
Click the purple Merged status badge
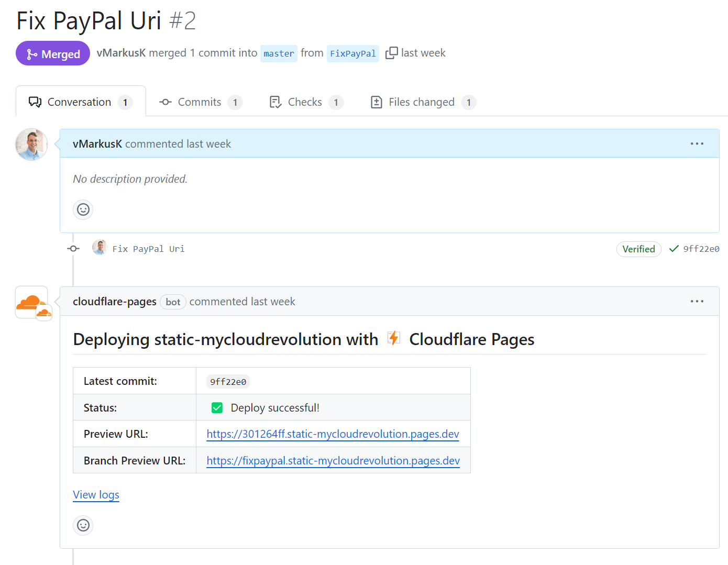53,53
